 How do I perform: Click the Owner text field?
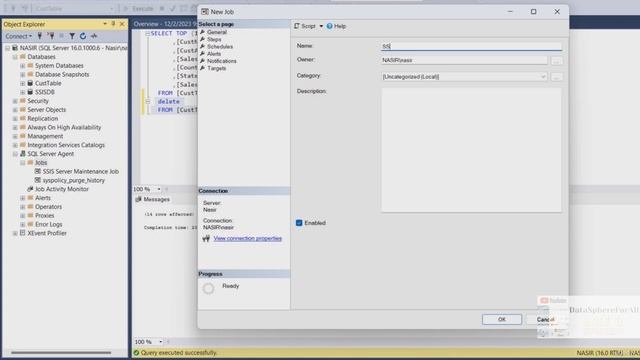point(464,60)
